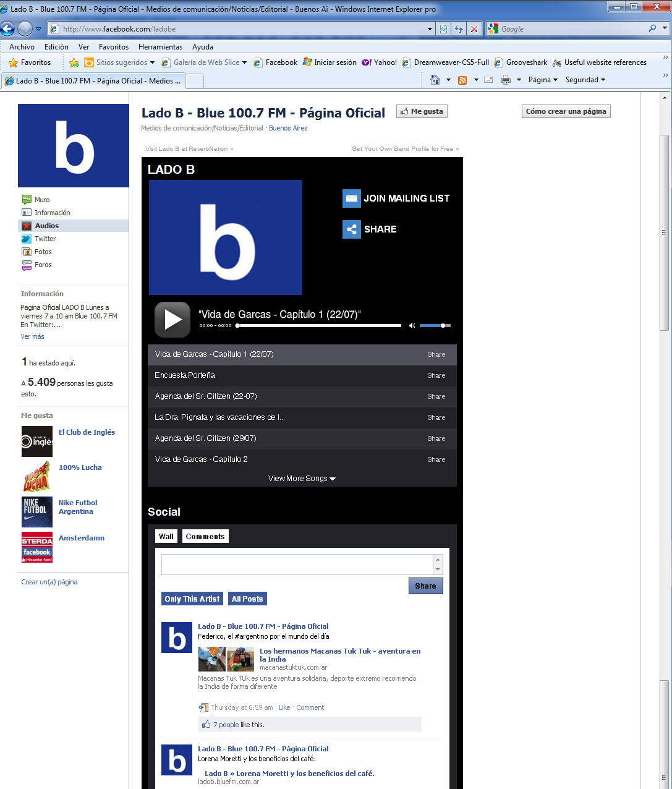This screenshot has width=672, height=789.
Task: Toggle the Compatibility View icon
Action: 443,29
